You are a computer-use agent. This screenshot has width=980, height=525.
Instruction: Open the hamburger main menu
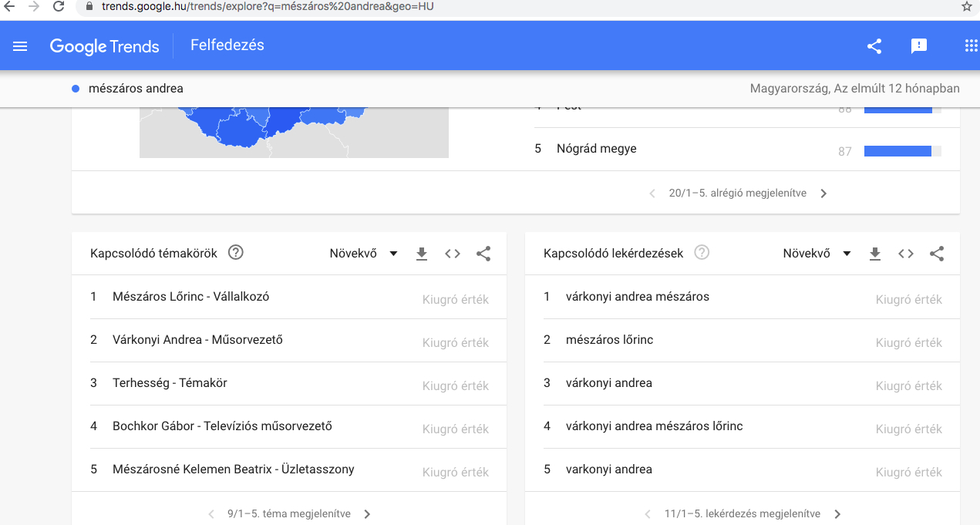click(20, 46)
